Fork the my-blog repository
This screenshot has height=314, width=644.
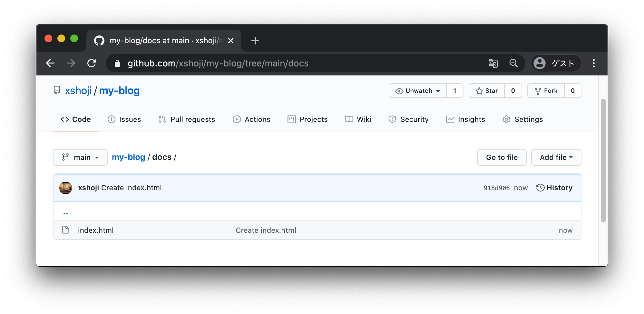(x=546, y=91)
